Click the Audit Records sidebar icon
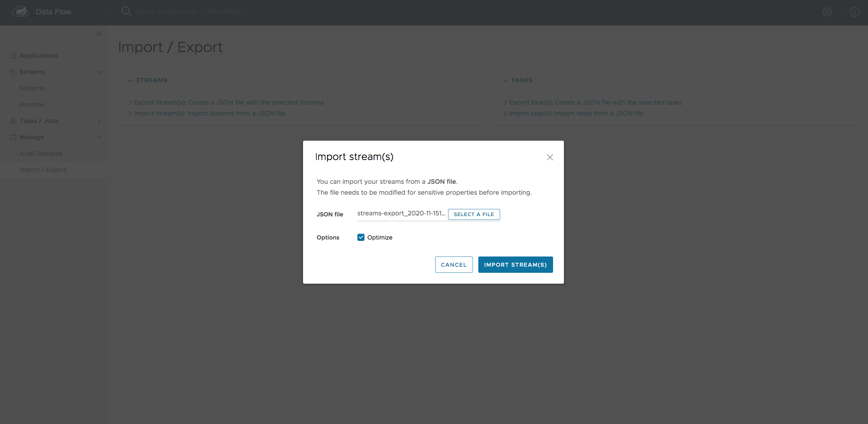This screenshot has height=424, width=868. [41, 153]
